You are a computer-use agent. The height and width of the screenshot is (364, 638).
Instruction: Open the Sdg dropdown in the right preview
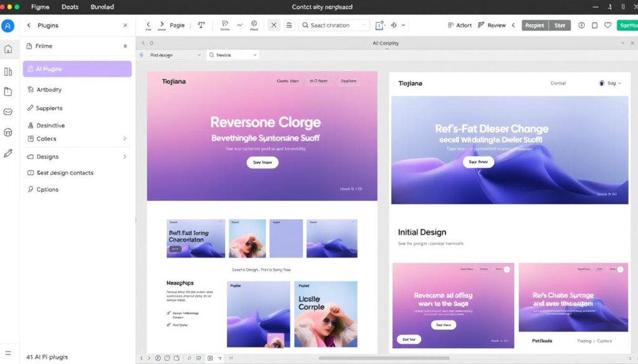click(x=610, y=83)
